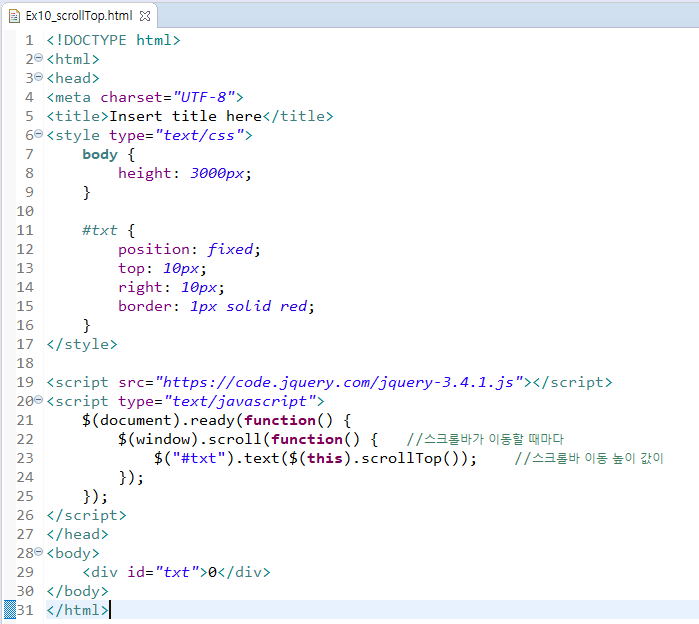The height and width of the screenshot is (624, 699).
Task: Click the closing </style> tag
Action: 82,344
